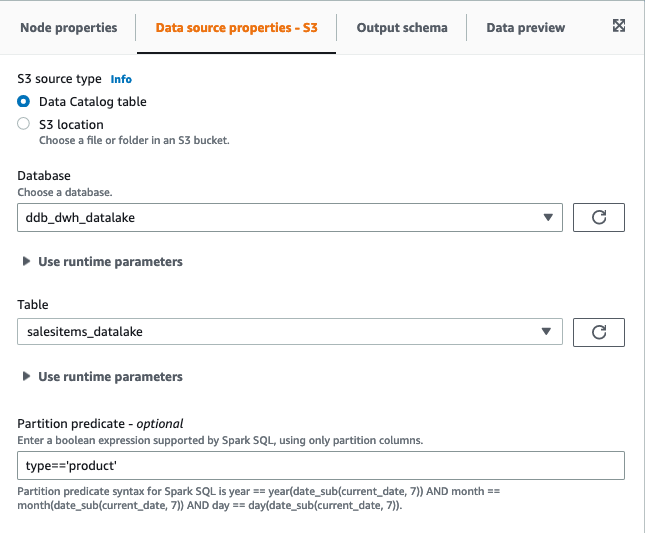The width and height of the screenshot is (645, 533).
Task: Click the Database dropdown arrow
Action: [546, 217]
